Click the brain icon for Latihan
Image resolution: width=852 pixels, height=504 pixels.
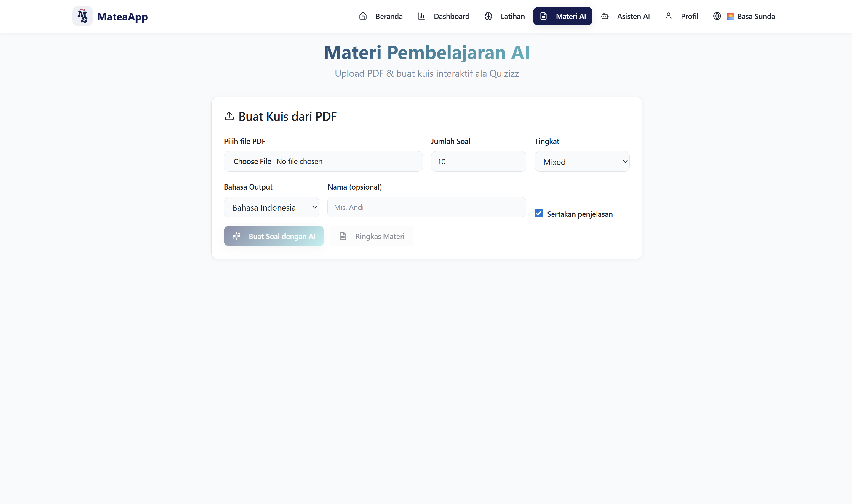488,16
